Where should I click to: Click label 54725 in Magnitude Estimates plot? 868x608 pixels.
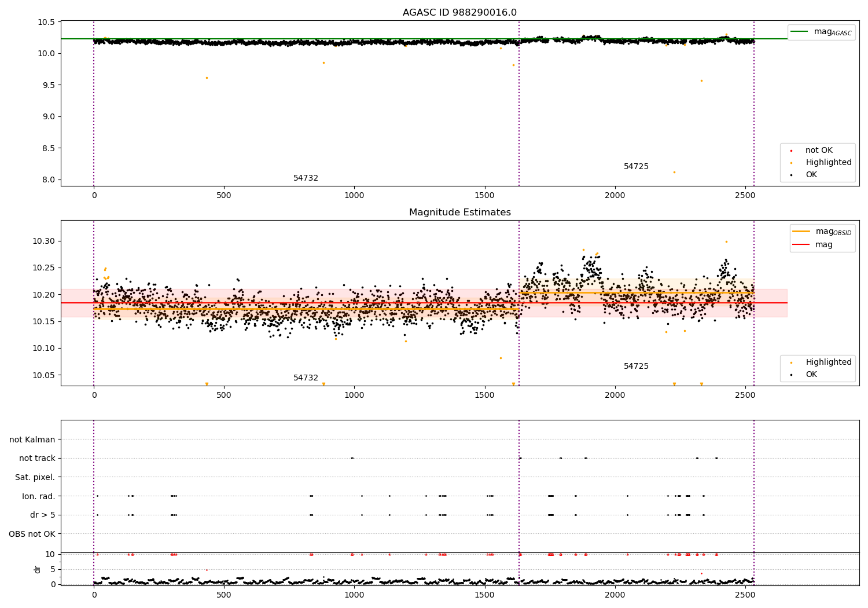pos(636,367)
